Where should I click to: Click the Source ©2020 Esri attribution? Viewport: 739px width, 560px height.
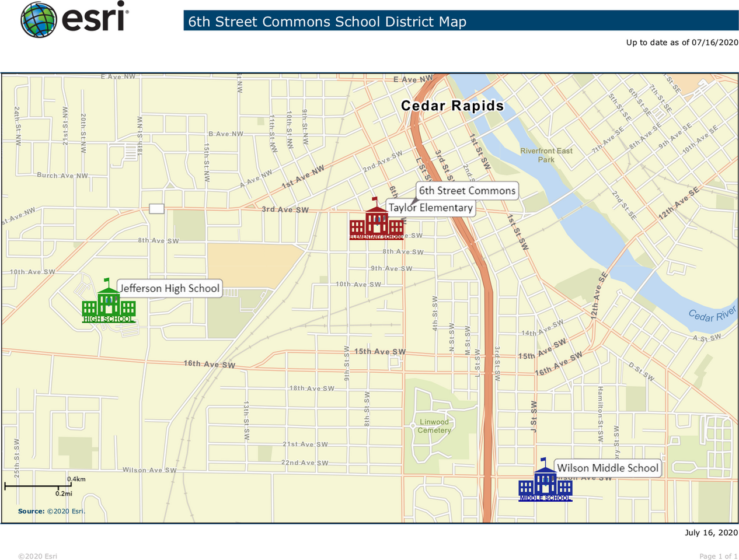click(x=51, y=511)
